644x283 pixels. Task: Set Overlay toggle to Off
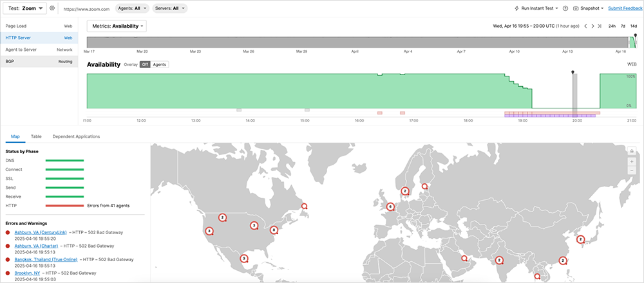[145, 65]
